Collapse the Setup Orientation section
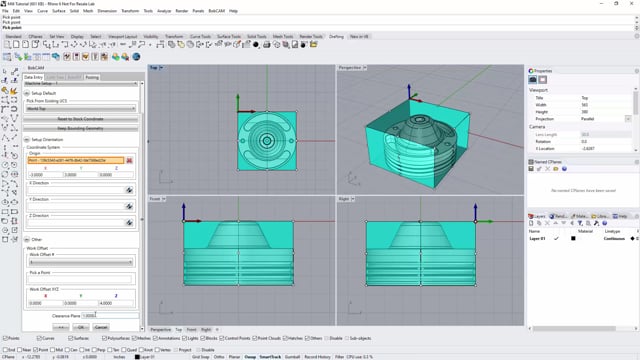Screen dimensions: 640x360 point(27,139)
